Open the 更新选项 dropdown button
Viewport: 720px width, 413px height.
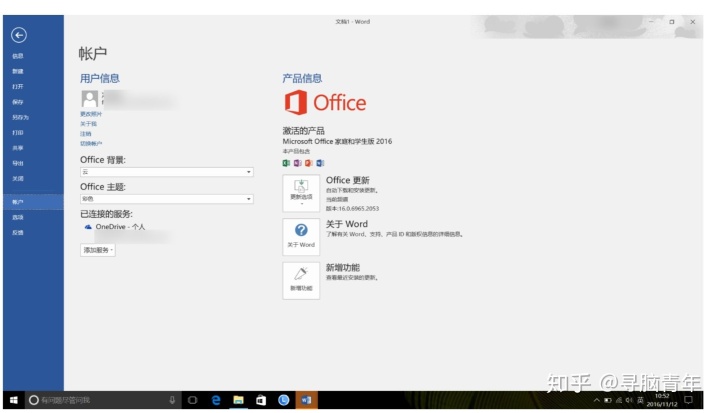(301, 193)
